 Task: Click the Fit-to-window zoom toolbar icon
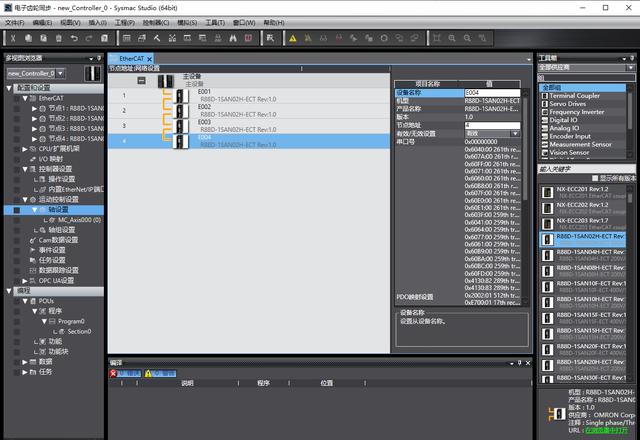[x=437, y=38]
